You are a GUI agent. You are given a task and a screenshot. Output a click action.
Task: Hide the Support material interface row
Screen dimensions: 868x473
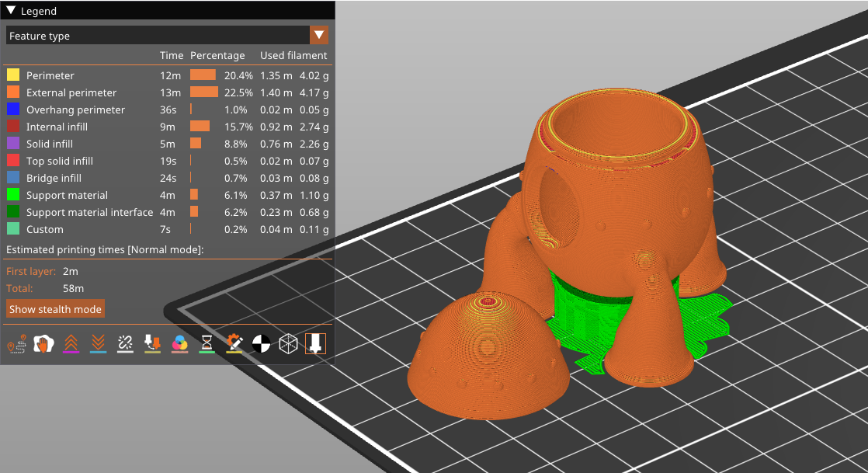click(x=167, y=212)
